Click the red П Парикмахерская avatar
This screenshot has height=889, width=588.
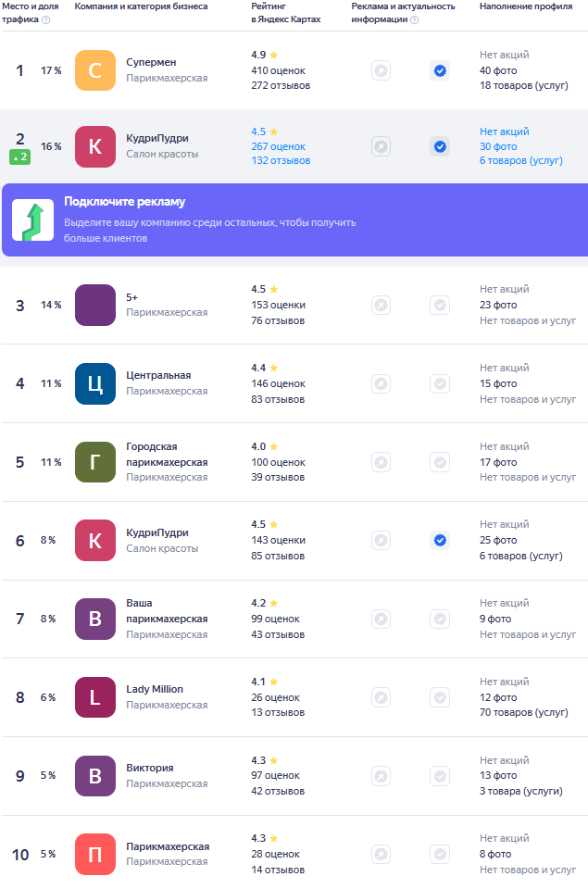point(95,854)
